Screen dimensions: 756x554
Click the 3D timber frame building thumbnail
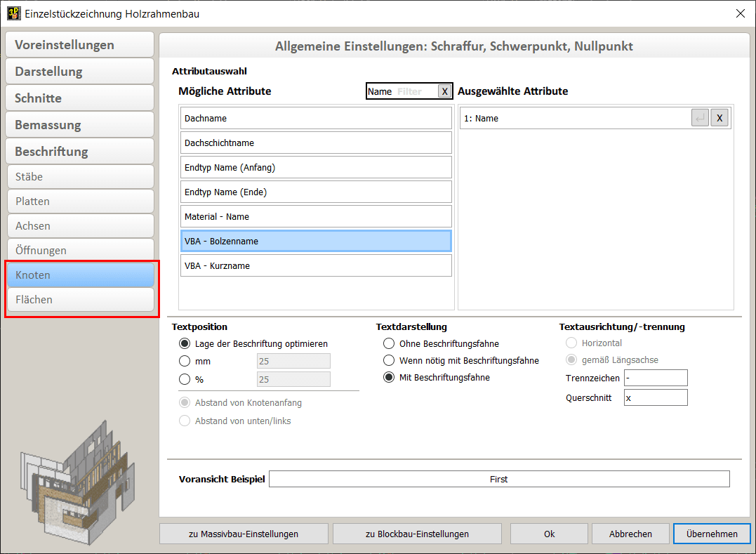(x=77, y=482)
